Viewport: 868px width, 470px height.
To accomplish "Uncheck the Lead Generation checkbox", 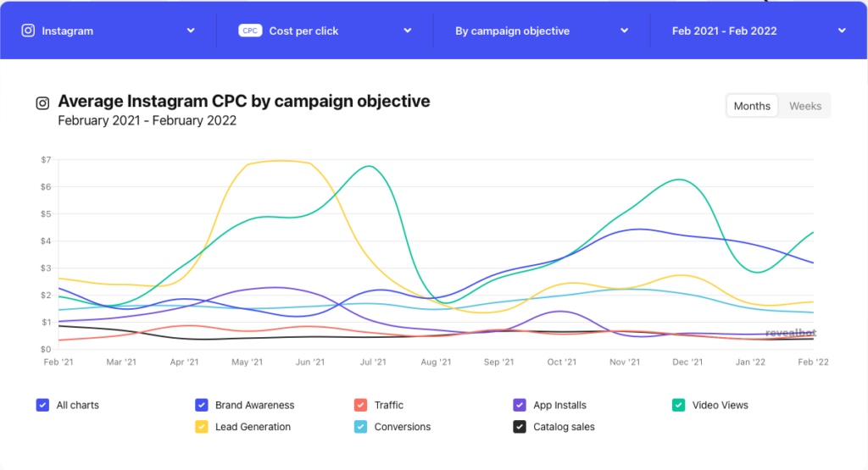I will (x=202, y=427).
